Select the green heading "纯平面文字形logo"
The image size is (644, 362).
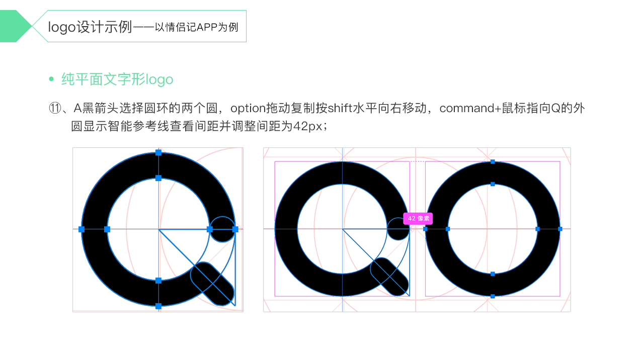117,79
